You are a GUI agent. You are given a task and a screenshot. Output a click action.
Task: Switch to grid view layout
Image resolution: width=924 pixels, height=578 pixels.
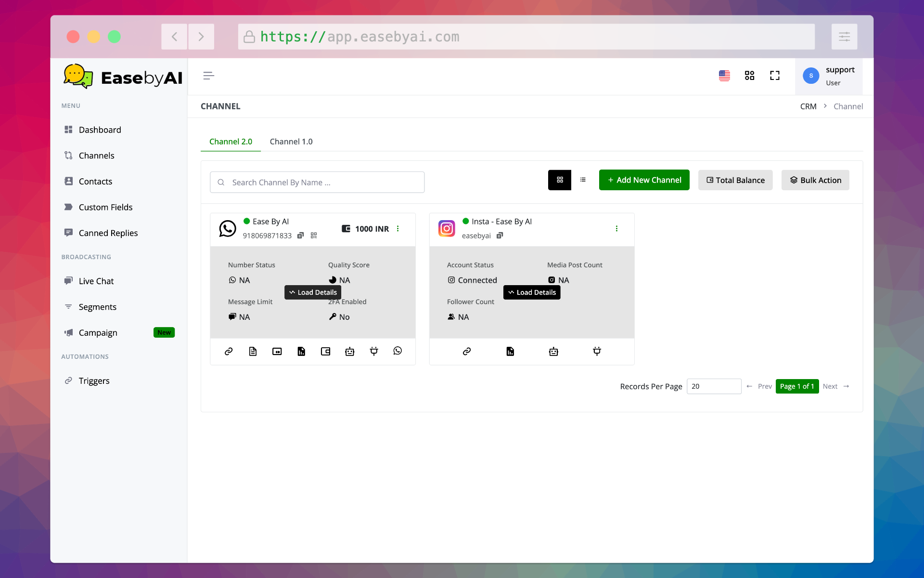pyautogui.click(x=560, y=180)
